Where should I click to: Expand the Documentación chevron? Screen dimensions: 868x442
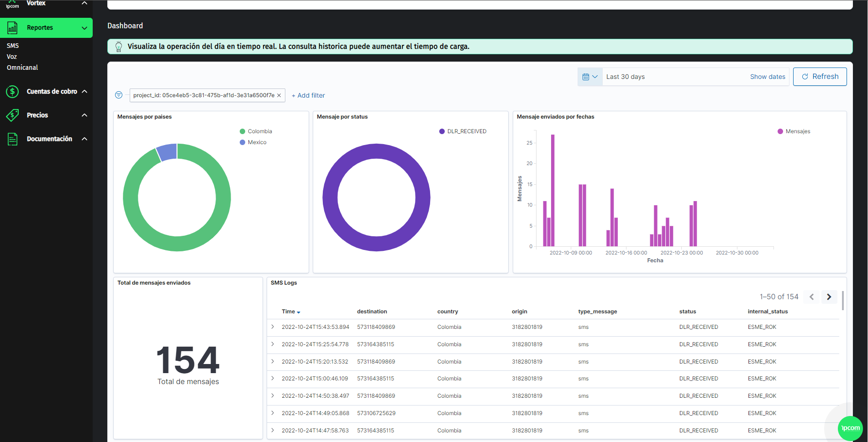tap(84, 139)
